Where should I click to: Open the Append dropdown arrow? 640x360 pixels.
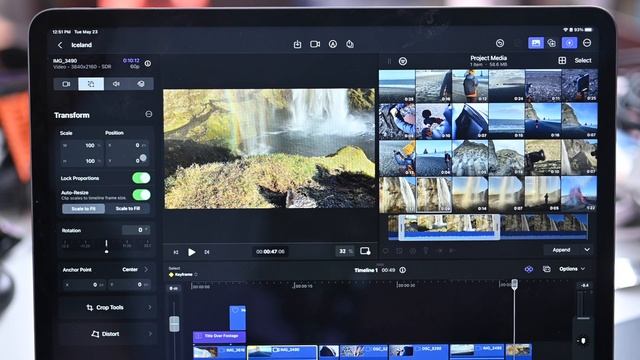point(587,250)
